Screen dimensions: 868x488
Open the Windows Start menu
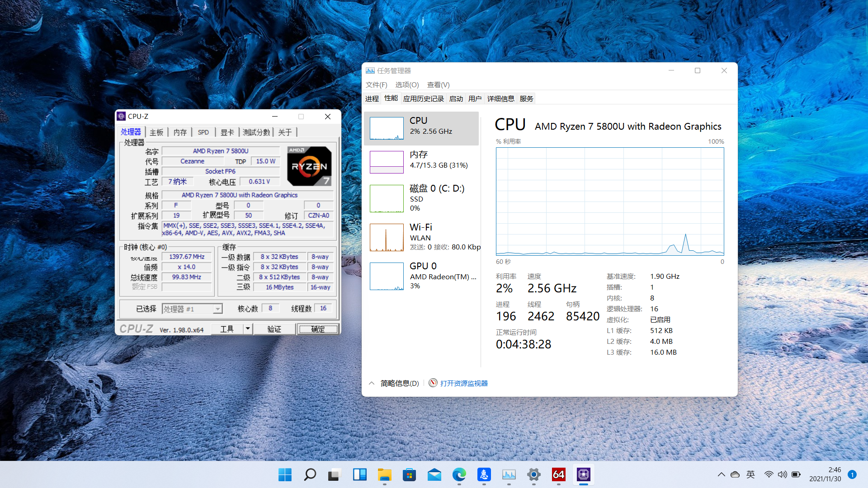click(285, 474)
